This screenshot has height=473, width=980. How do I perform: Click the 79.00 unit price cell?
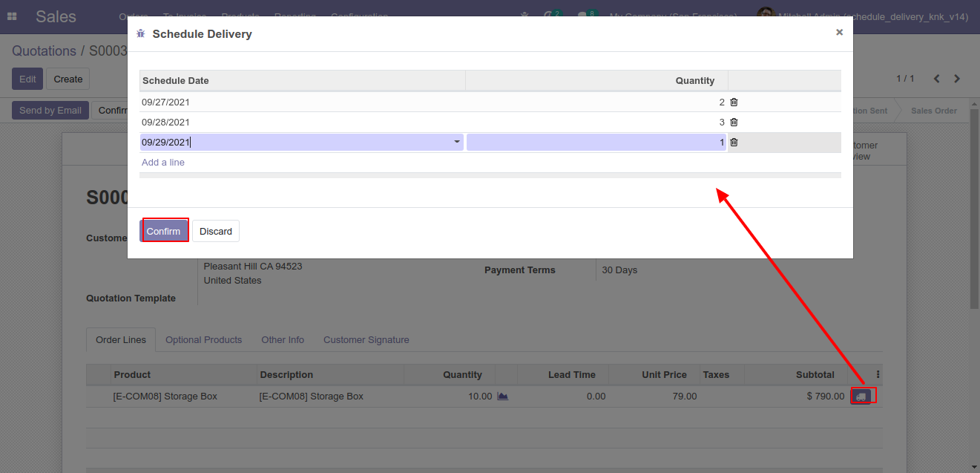pos(685,397)
